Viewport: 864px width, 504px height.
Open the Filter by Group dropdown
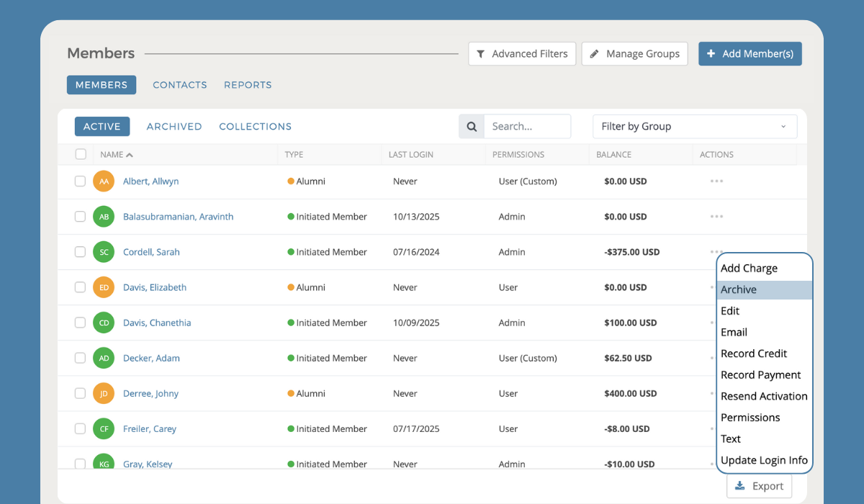click(x=695, y=127)
